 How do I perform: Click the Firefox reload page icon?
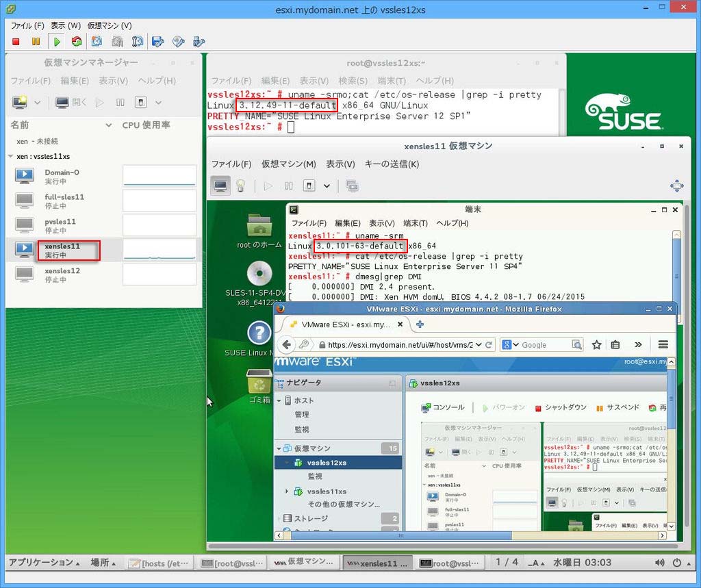(x=489, y=345)
